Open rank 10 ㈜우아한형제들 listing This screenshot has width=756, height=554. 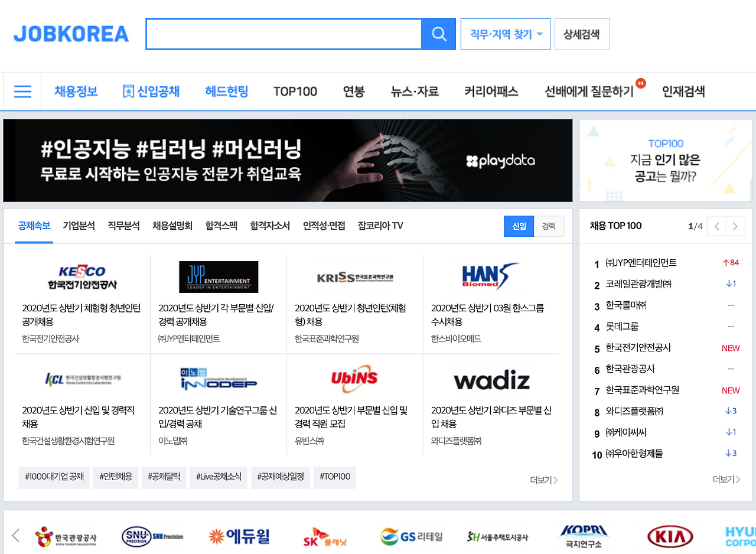click(634, 454)
